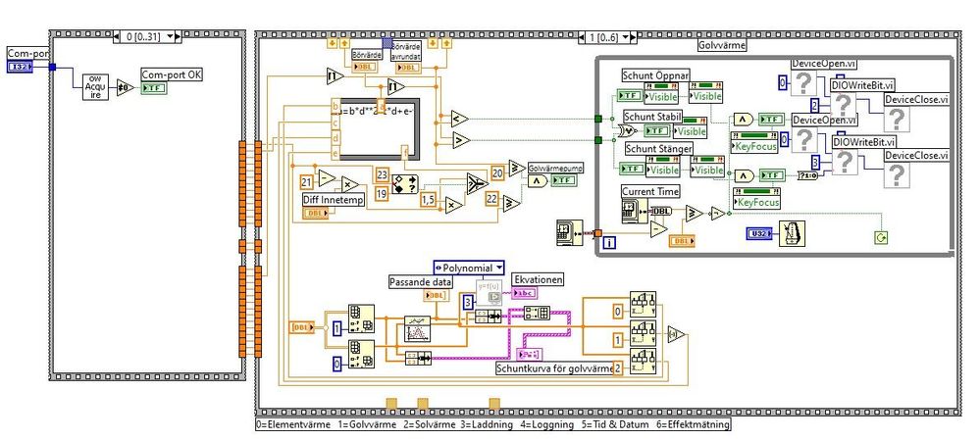Select the Visible property node next to Schunt Stabil

click(691, 127)
